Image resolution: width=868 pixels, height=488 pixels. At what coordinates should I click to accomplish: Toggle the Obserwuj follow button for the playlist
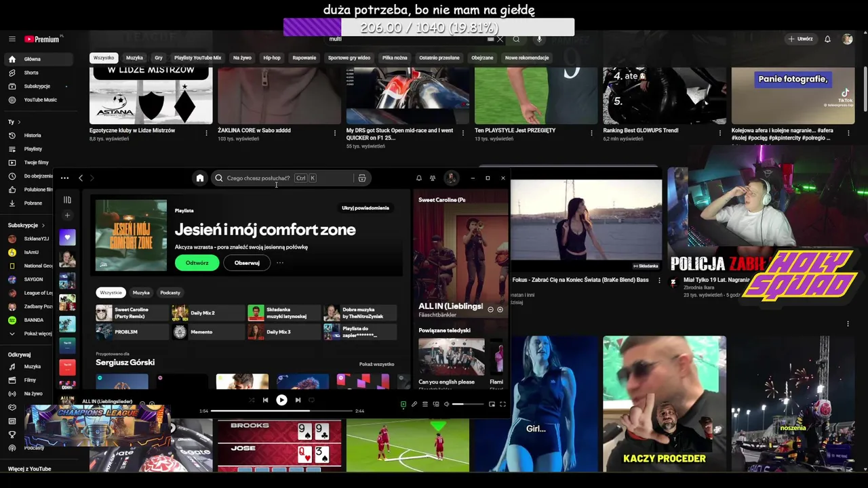click(247, 263)
